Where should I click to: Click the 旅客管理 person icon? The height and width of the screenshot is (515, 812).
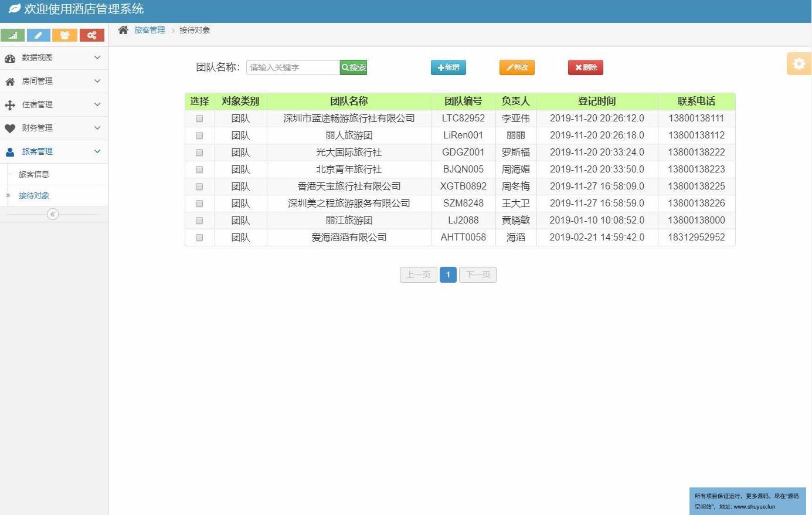10,152
